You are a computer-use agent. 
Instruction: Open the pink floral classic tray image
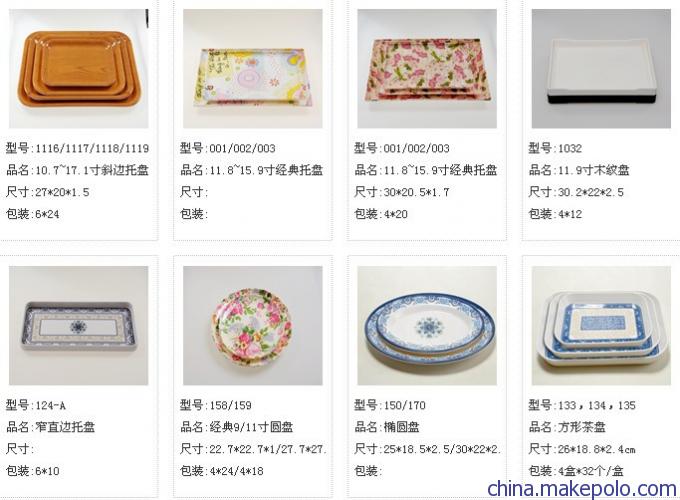tap(427, 69)
